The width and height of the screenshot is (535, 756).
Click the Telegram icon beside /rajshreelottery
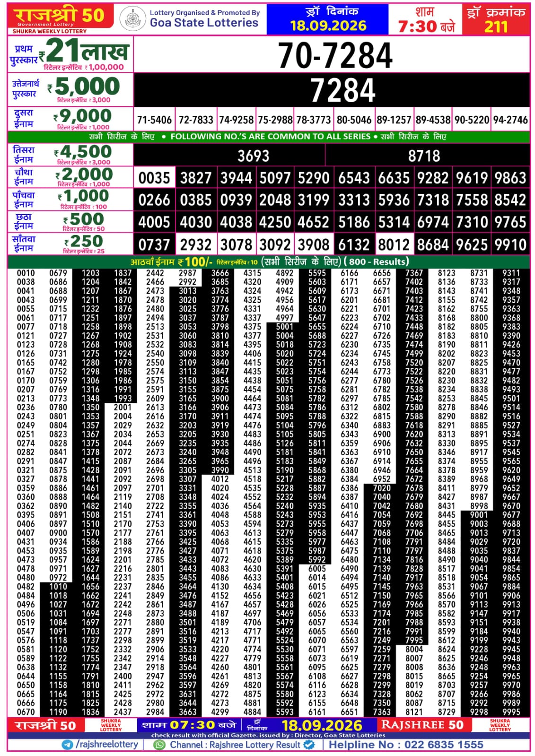click(x=68, y=745)
